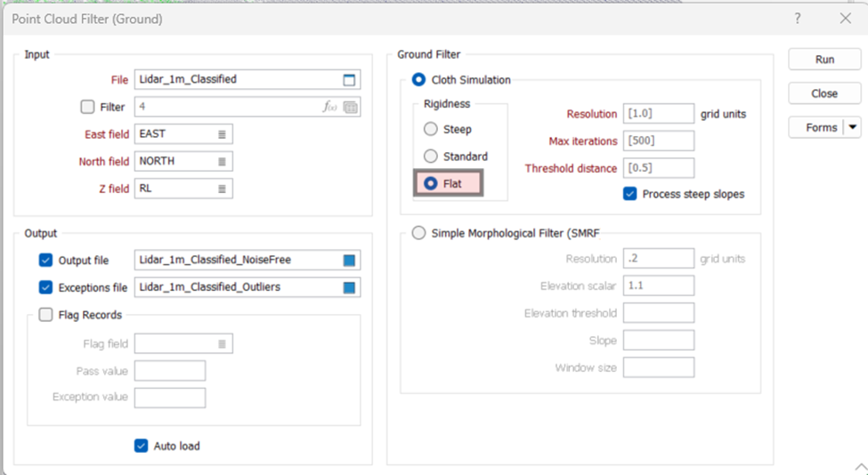Open the East field list icon
Image resolution: width=868 pixels, height=475 pixels.
[x=222, y=134]
